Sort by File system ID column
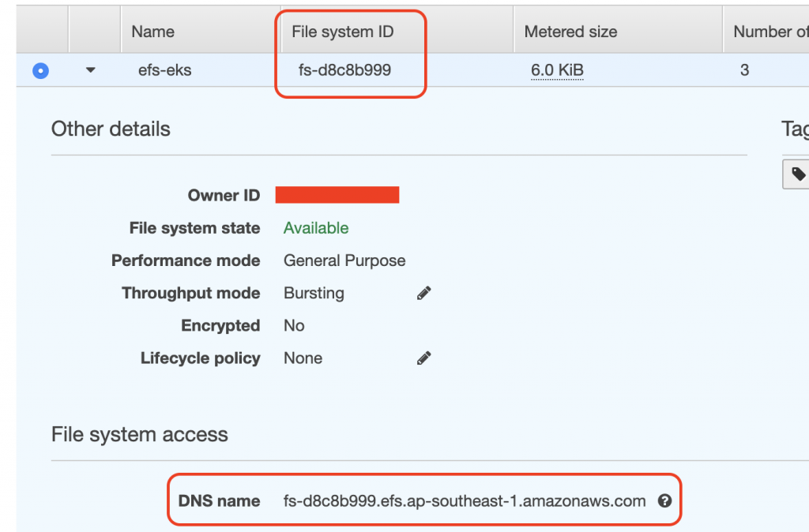The image size is (809, 532). tap(343, 32)
